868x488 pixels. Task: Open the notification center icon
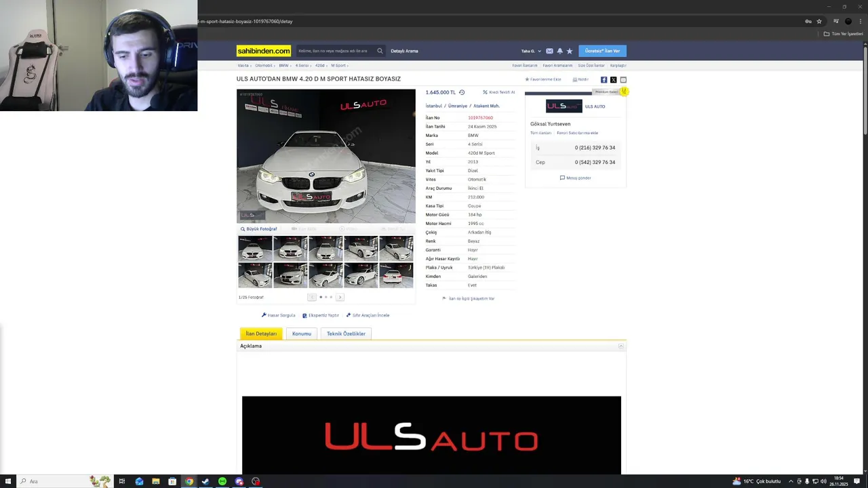tap(857, 481)
